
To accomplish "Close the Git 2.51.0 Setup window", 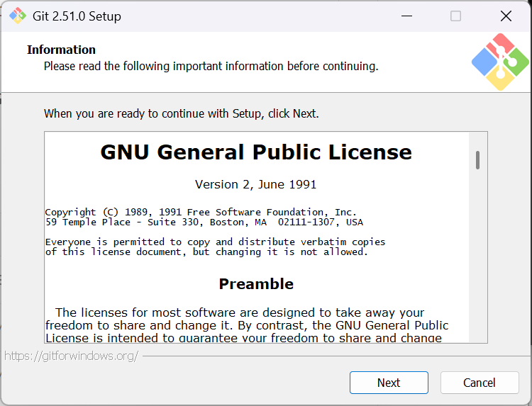I will [x=506, y=16].
